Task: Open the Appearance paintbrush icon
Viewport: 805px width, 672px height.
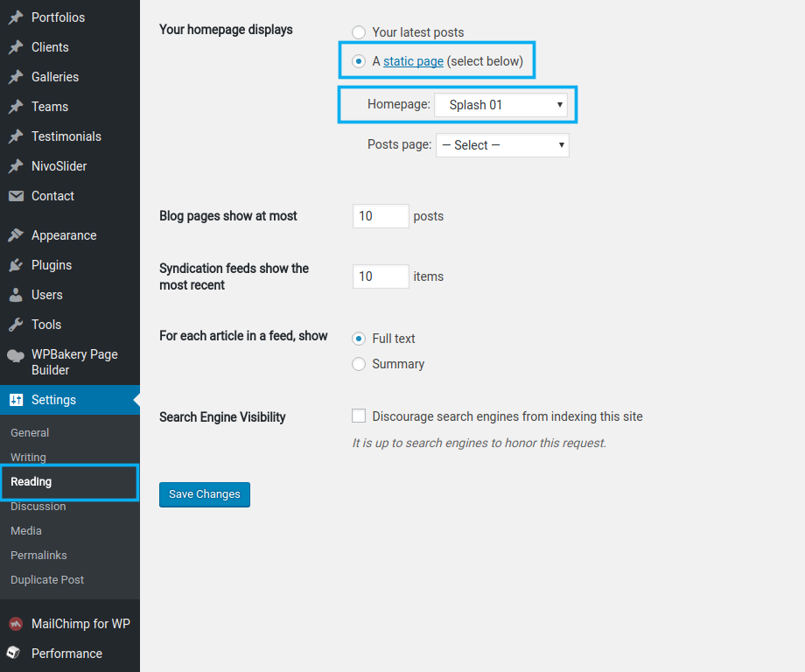Action: (18, 234)
